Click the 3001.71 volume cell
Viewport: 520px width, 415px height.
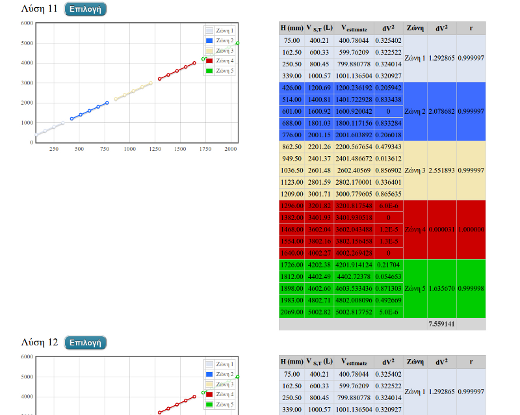pyautogui.click(x=319, y=194)
